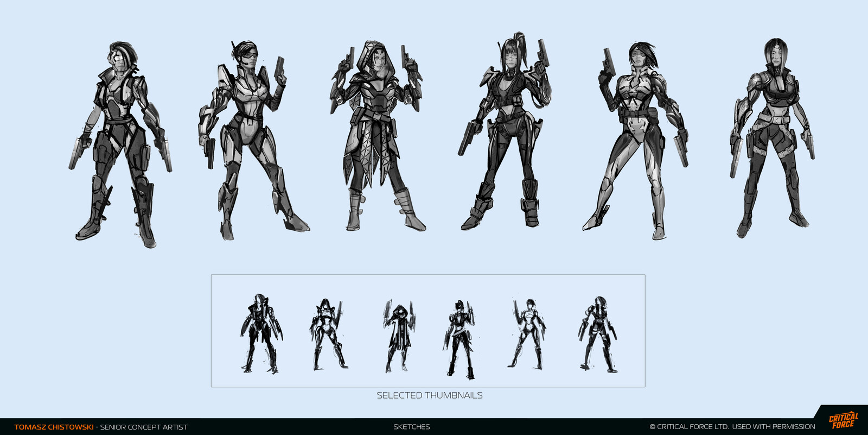868x435 pixels.
Task: Select the second small thumbnail silhouette
Action: point(328,334)
